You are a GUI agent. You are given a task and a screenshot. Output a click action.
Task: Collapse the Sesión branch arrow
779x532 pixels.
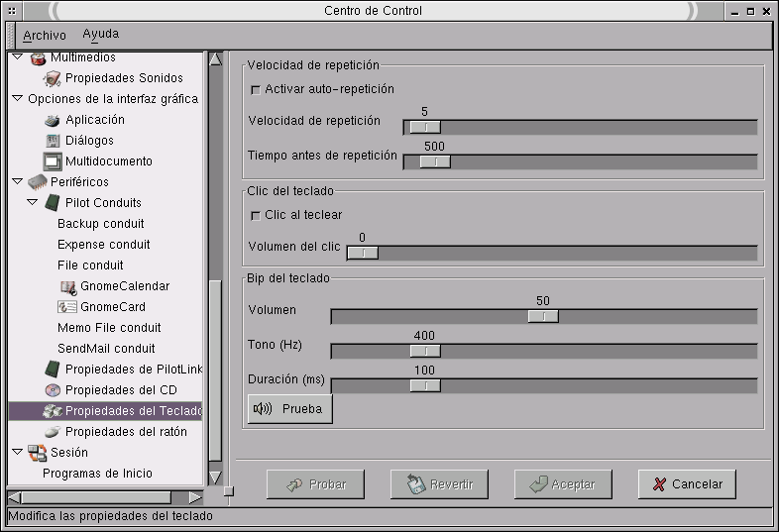click(18, 452)
